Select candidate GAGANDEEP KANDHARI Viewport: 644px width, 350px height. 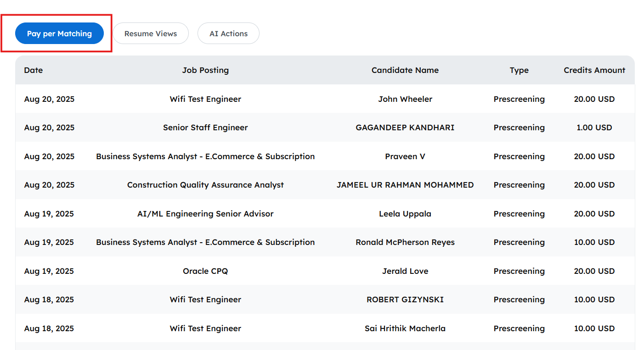(405, 128)
